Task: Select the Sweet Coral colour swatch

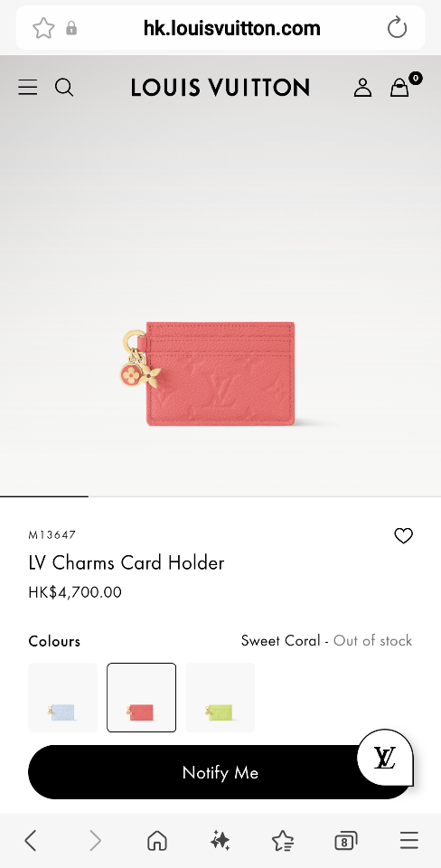Action: [142, 697]
